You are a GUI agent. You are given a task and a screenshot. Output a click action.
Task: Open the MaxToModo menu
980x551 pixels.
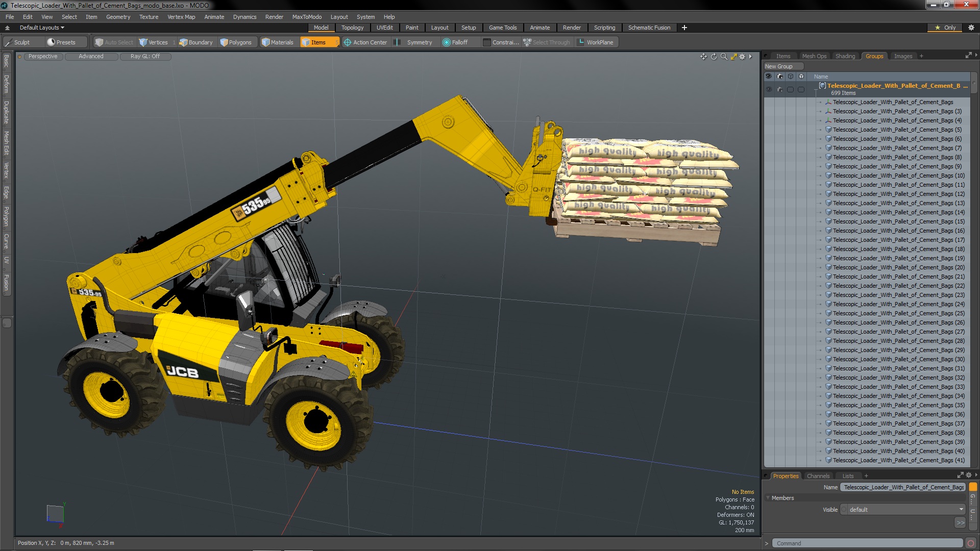coord(307,17)
